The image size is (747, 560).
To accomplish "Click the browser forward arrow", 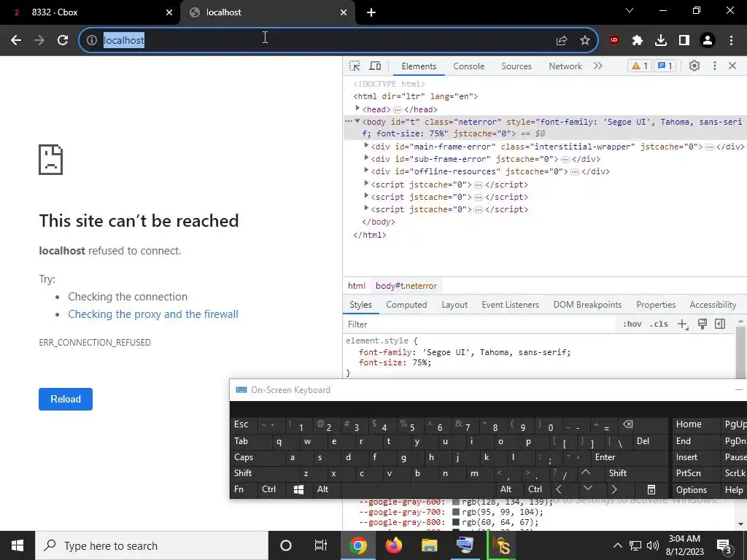I will (x=39, y=40).
